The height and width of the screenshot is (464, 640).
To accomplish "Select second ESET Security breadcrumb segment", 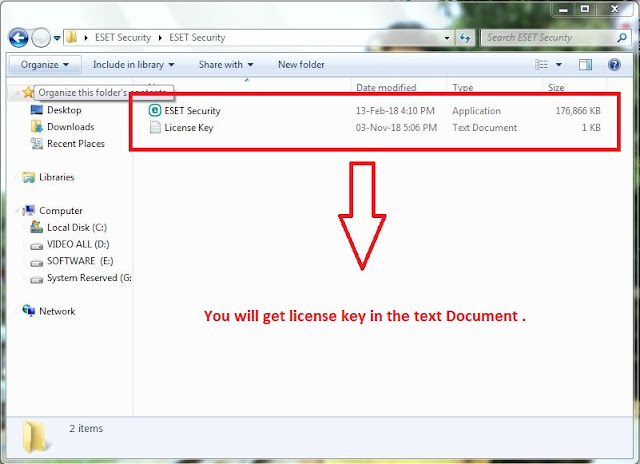I will 197,38.
